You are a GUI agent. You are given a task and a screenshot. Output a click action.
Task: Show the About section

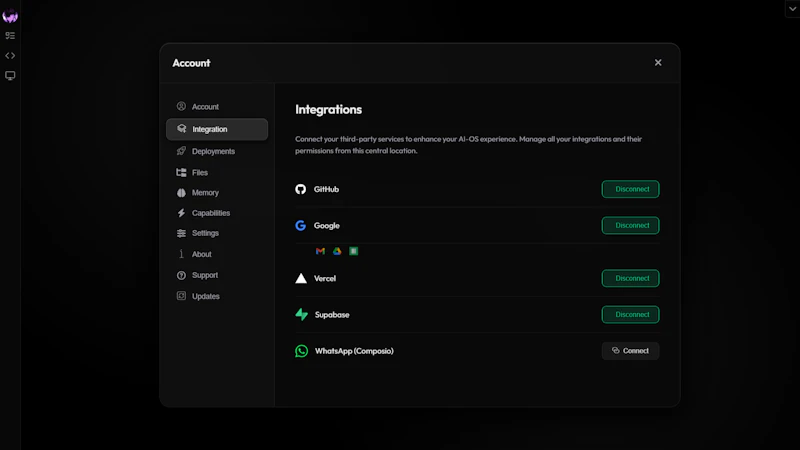(x=217, y=254)
